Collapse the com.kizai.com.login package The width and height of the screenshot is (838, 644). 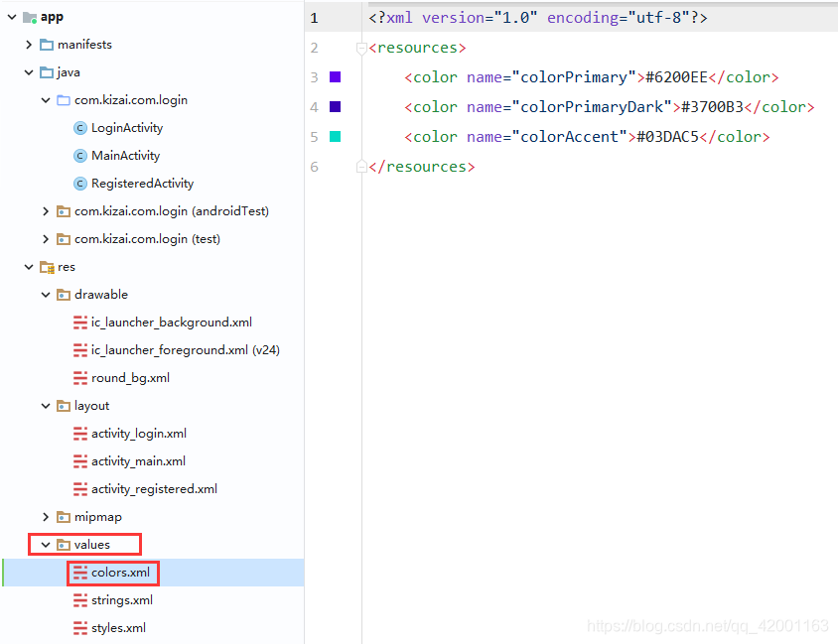pyautogui.click(x=46, y=100)
